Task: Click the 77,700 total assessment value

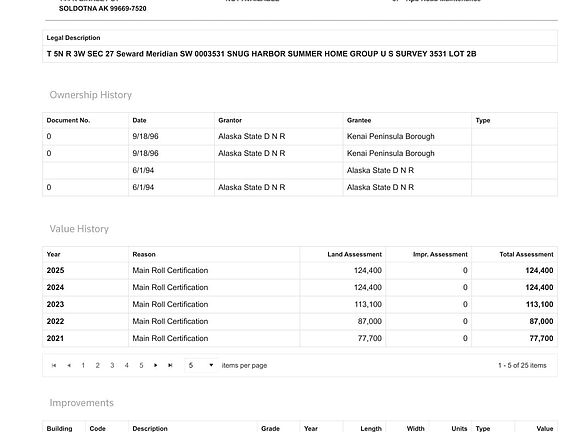Action: (x=541, y=338)
